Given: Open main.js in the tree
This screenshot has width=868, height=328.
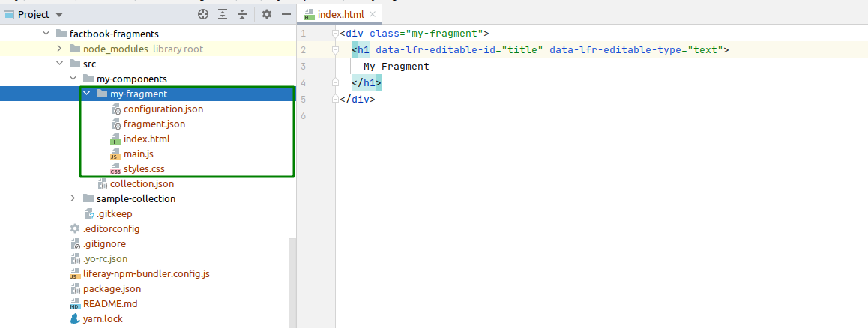Looking at the screenshot, I should coord(138,154).
